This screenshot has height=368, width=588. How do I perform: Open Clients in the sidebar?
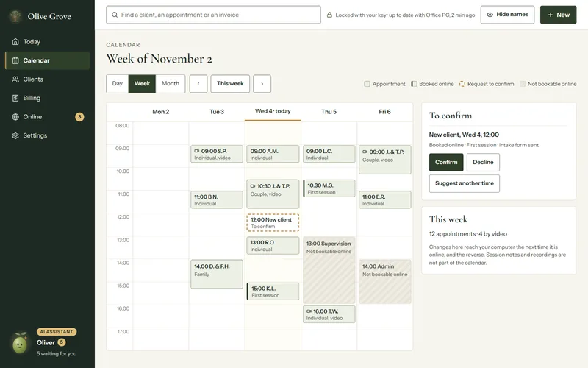(x=47, y=79)
